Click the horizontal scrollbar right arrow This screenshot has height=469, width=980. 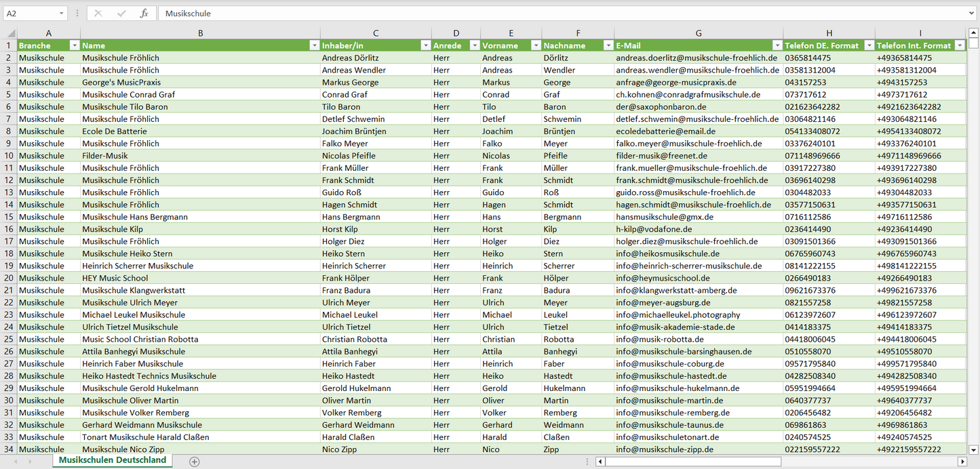961,462
